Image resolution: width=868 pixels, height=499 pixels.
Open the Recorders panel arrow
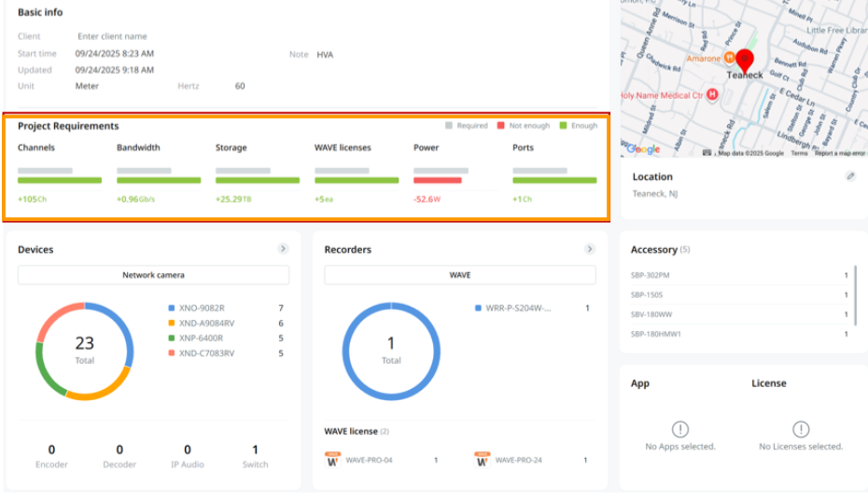pyautogui.click(x=590, y=249)
